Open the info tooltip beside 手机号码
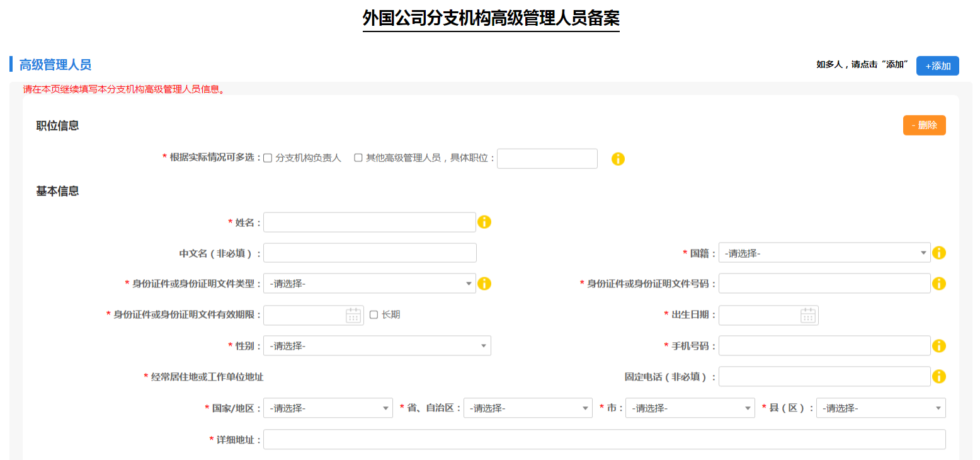 (939, 345)
